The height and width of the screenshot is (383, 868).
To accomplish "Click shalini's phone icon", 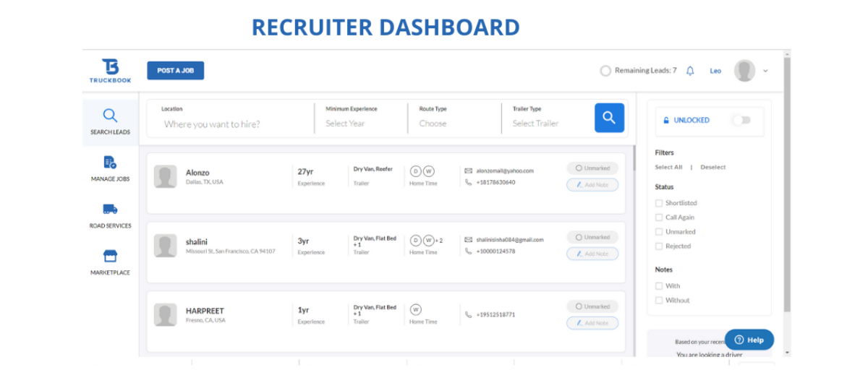I will click(x=469, y=251).
